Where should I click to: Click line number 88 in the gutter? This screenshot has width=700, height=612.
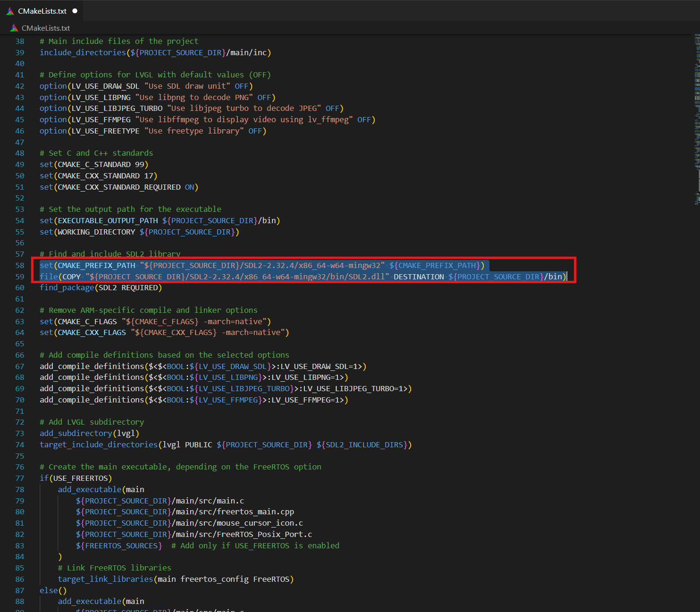[19, 601]
